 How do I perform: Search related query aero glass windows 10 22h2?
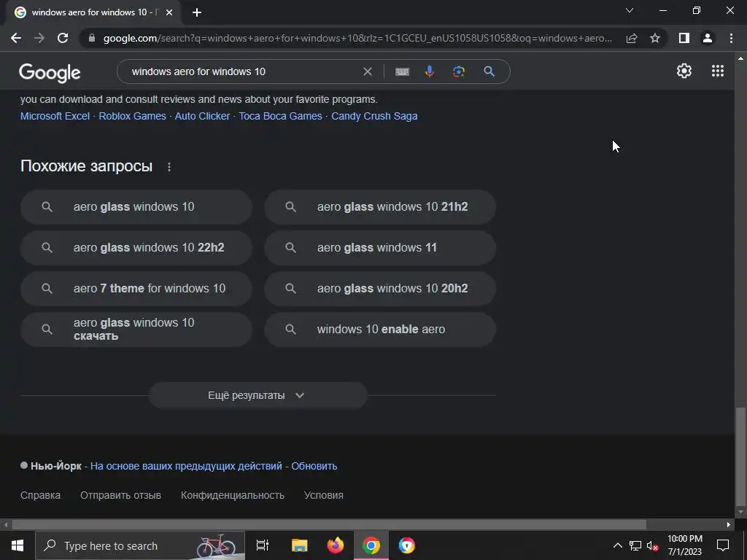pos(136,248)
